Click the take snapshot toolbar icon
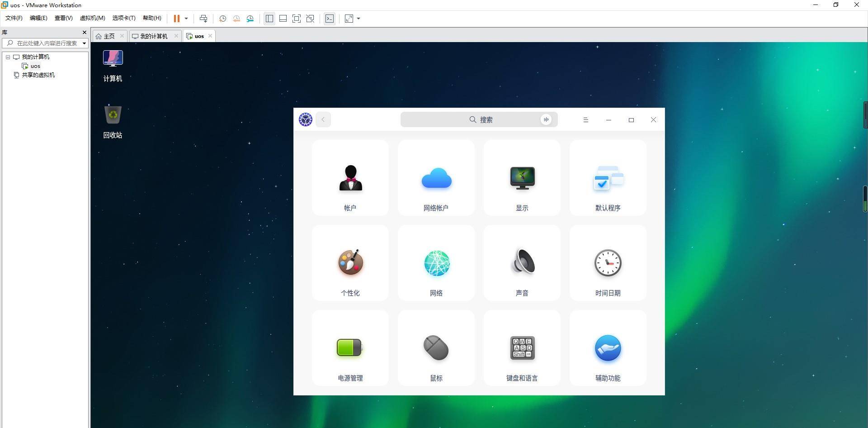The width and height of the screenshot is (868, 428). point(222,19)
